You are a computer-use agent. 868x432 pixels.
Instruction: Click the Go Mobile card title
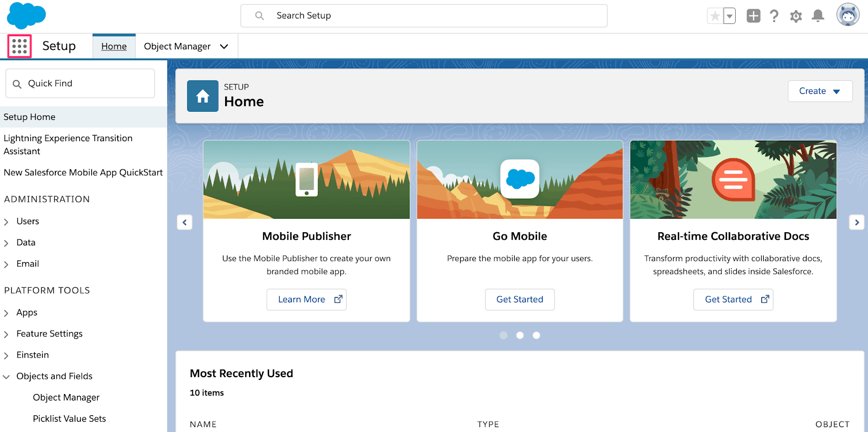pos(520,236)
